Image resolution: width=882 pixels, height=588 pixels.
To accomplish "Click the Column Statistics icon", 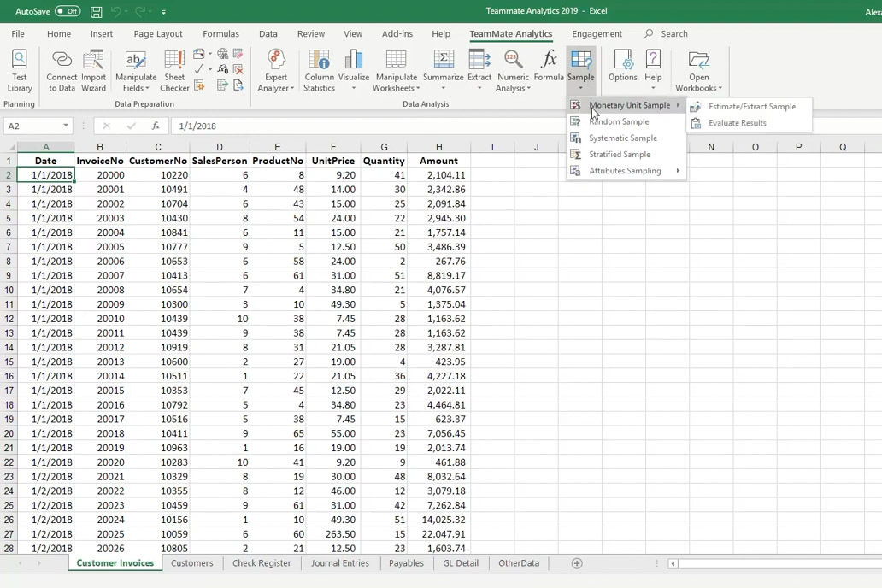I will point(319,70).
